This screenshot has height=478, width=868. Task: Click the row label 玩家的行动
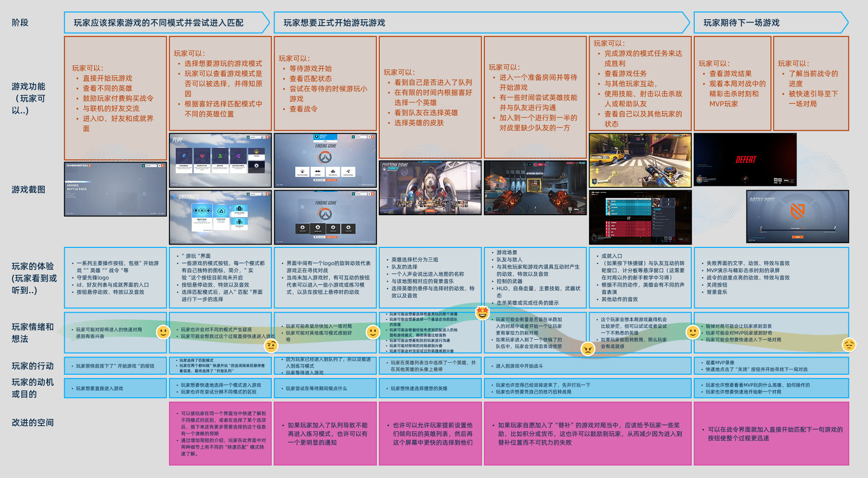[x=33, y=366]
